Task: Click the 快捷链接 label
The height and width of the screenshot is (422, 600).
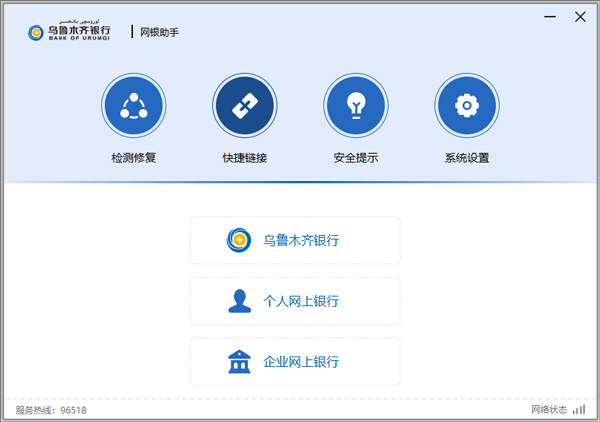Action: [x=245, y=158]
